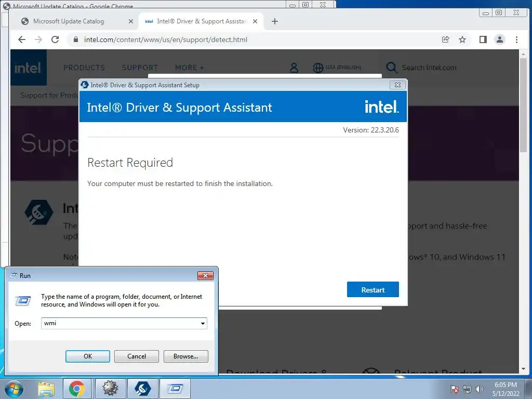Switch to the Microsoft Update Catalog tab
532x399 pixels.
(68, 21)
